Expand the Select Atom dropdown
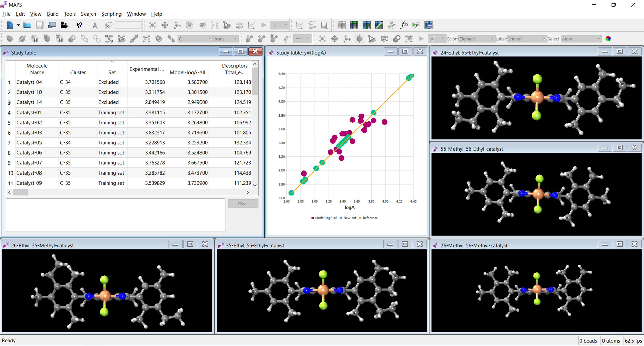 coord(581,39)
